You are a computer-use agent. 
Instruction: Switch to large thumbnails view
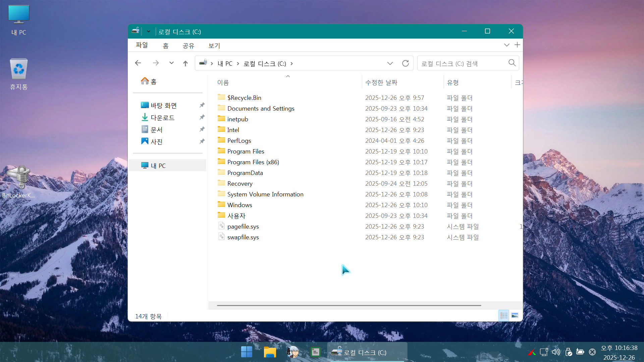tap(515, 315)
